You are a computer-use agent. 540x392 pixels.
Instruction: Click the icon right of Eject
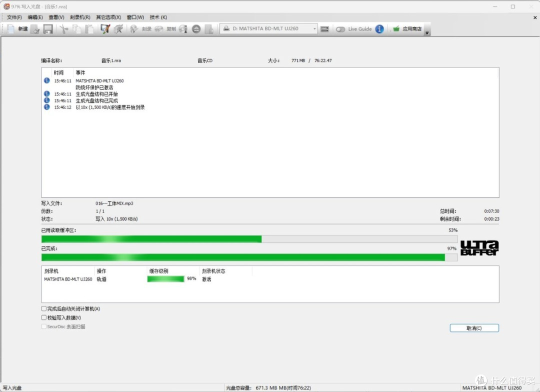tap(209, 29)
